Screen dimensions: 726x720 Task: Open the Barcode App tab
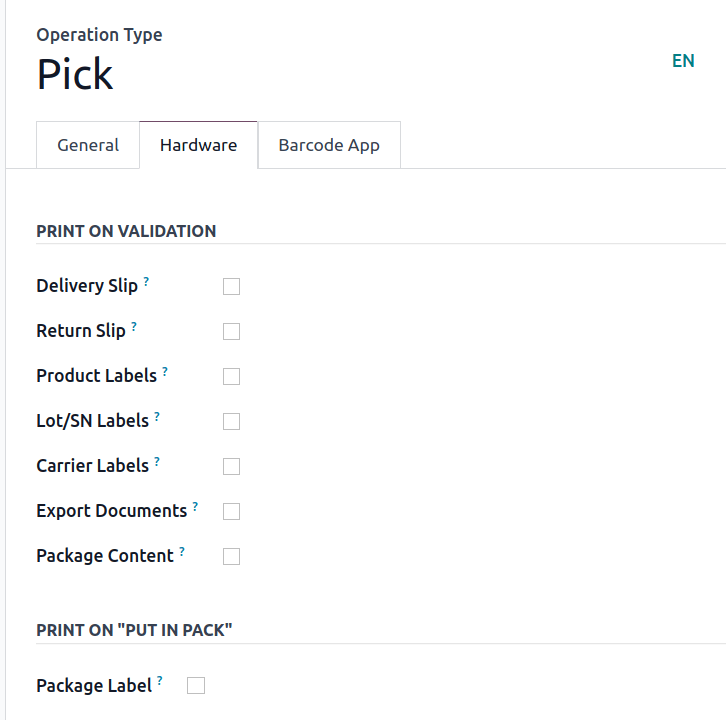[329, 145]
